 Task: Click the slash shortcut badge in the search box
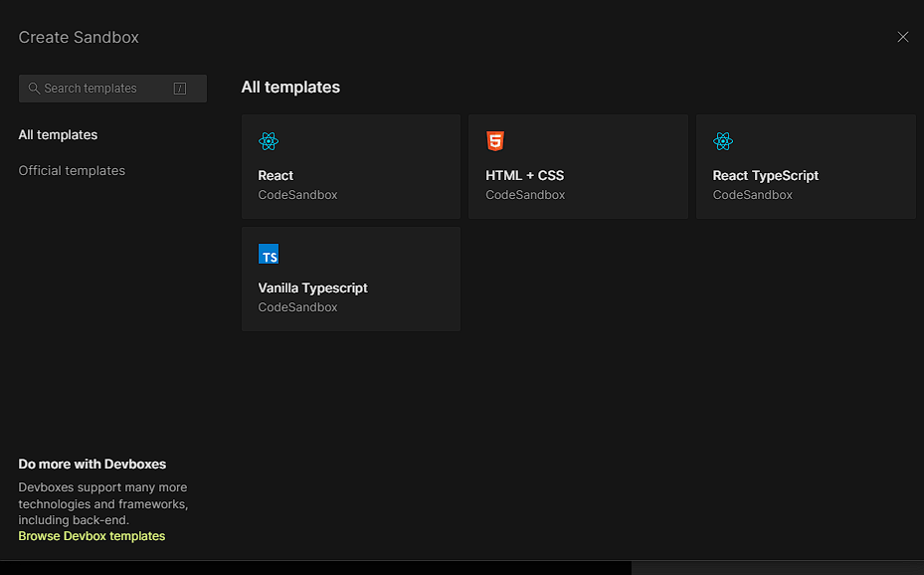pos(180,88)
